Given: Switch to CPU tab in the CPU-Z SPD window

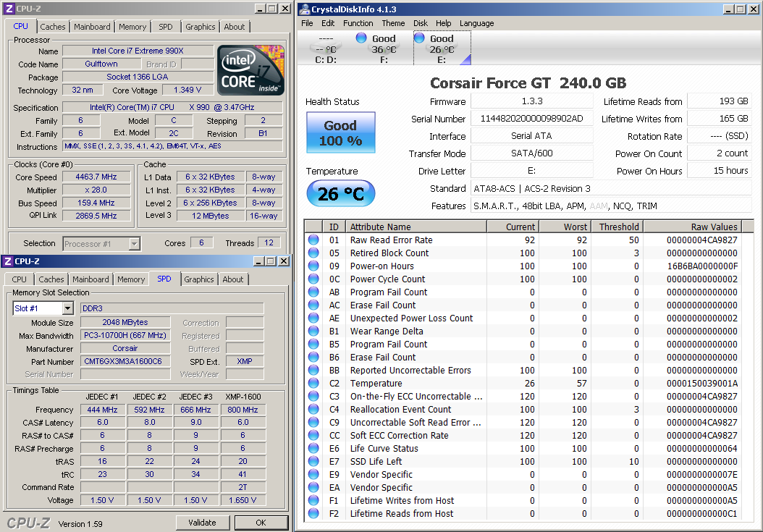Looking at the screenshot, I should [19, 279].
